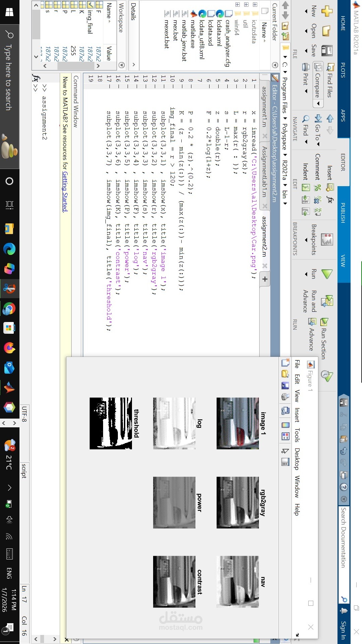The height and width of the screenshot is (644, 362).
Task: Open the dropdown arrow under Run
Action: click(306, 274)
